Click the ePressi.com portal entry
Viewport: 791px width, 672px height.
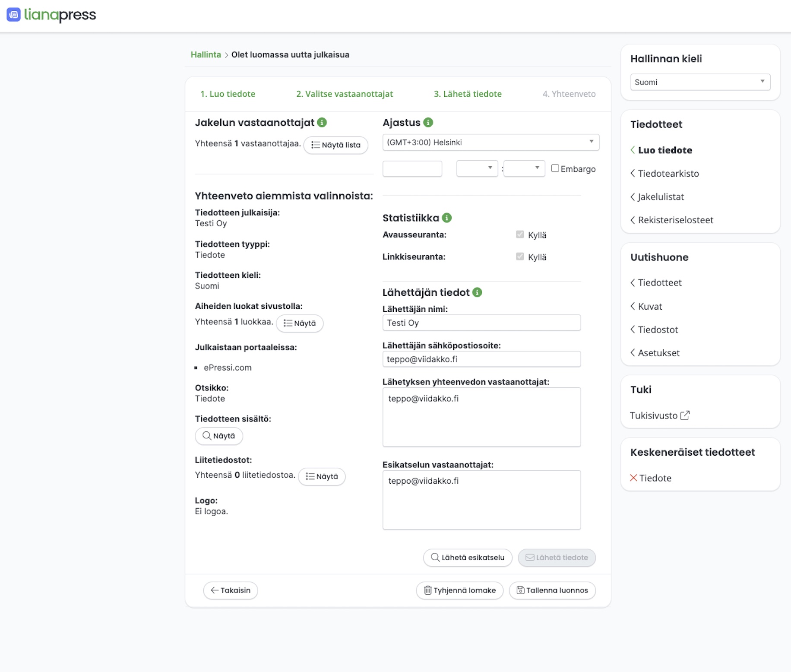click(228, 368)
